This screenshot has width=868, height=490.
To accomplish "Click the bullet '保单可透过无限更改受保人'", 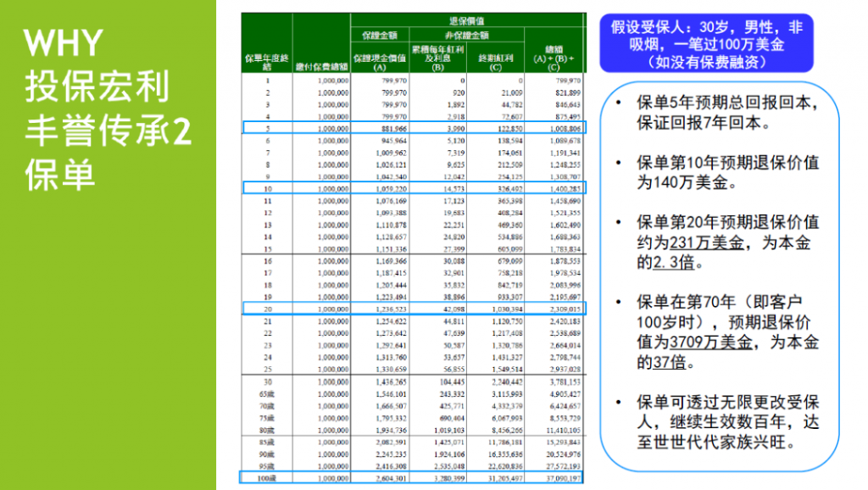I will (x=727, y=422).
